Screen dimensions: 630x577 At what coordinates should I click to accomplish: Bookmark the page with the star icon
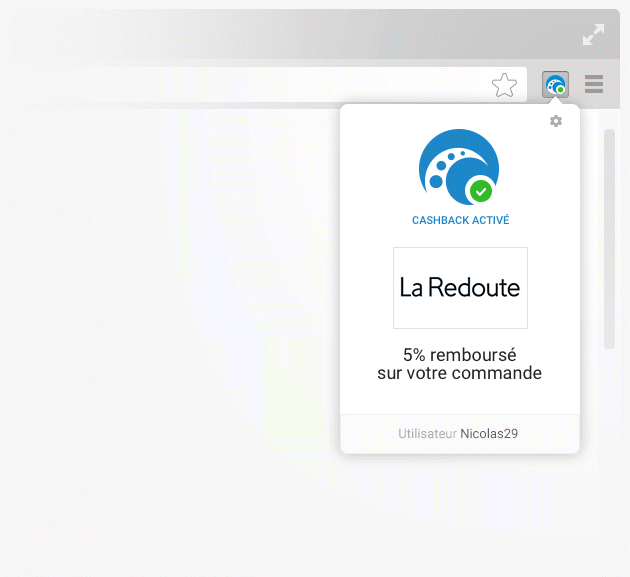[x=504, y=85]
